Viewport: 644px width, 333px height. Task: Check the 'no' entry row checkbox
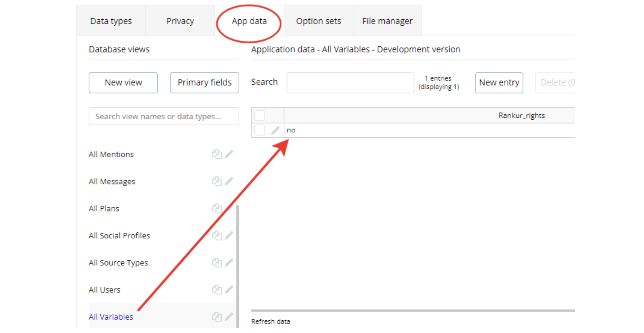260,130
